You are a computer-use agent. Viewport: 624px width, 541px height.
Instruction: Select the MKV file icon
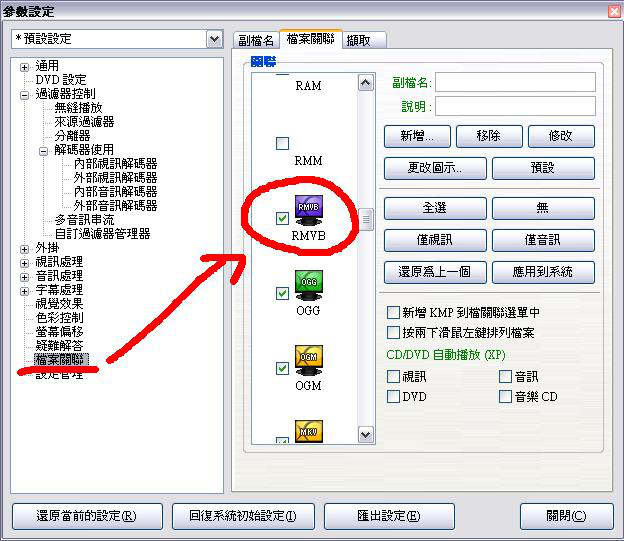pyautogui.click(x=308, y=432)
